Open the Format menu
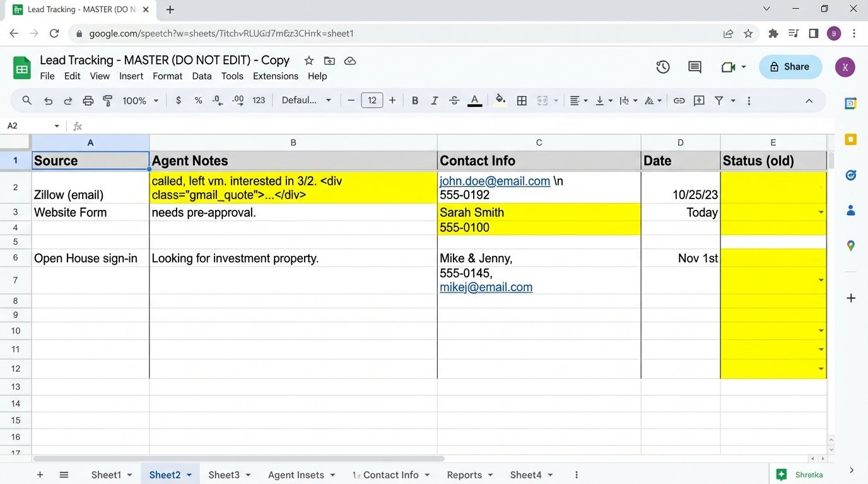Viewport: 868px width, 484px height. tap(167, 76)
